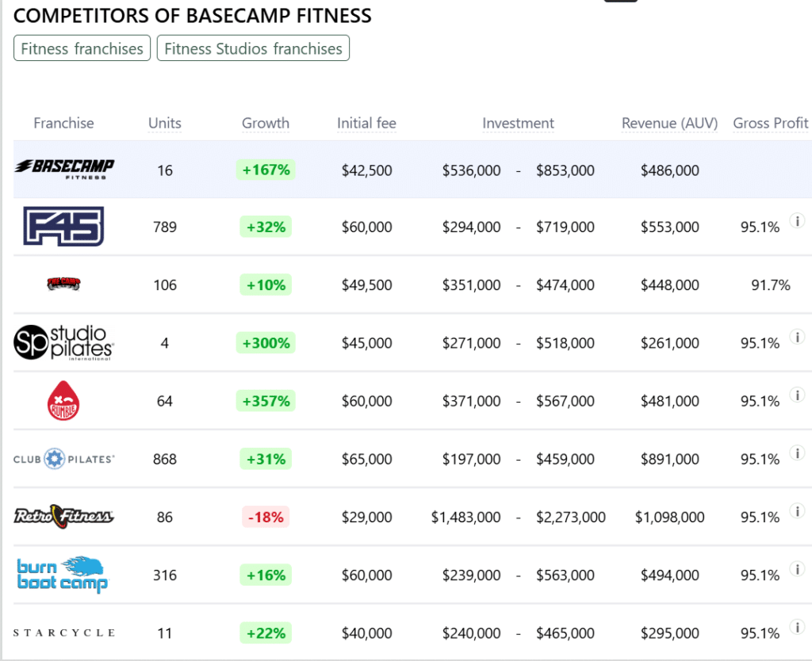Image resolution: width=812 pixels, height=661 pixels.
Task: Open the Burn Boot Camp logo
Action: pos(63,575)
